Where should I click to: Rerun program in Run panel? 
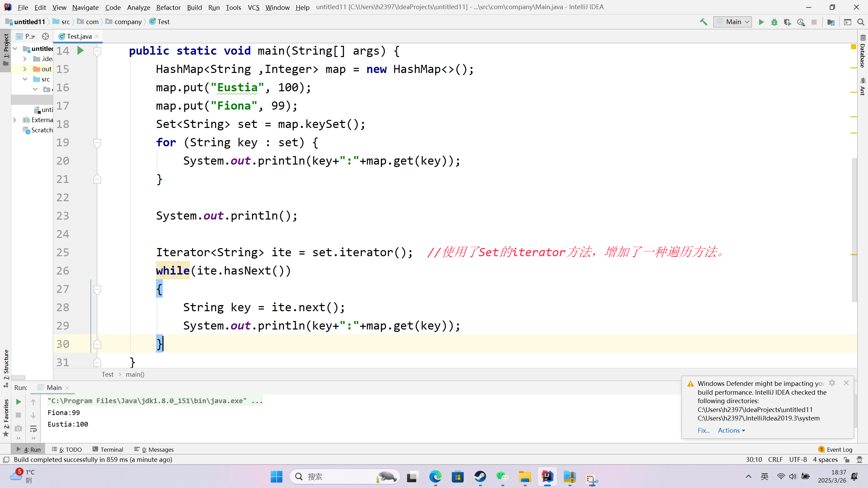pyautogui.click(x=19, y=402)
